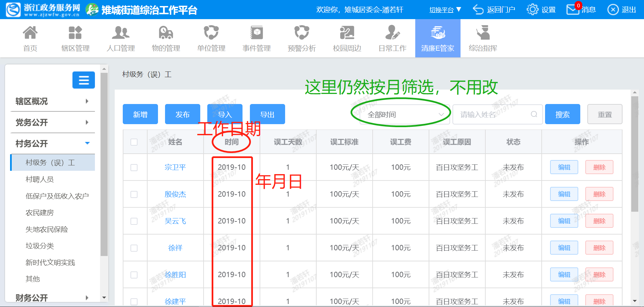Viewport: 644px width, 307px height.
Task: Open 辖区管理 navigation icon
Action: click(x=75, y=33)
